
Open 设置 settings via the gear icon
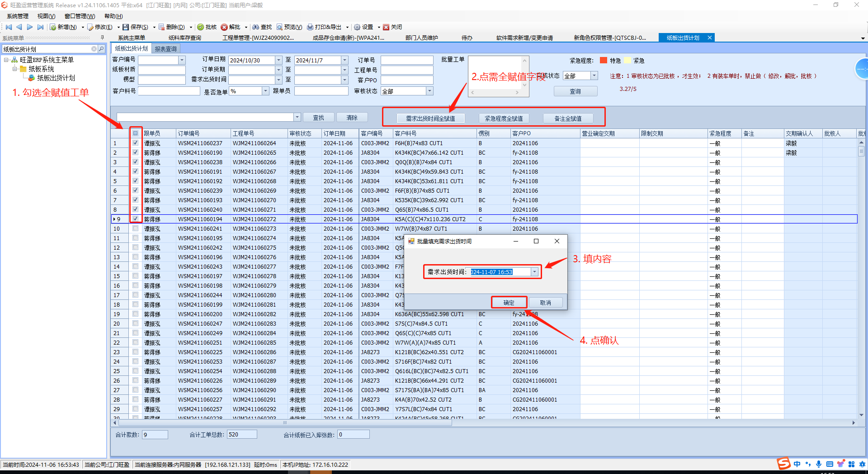[x=357, y=27]
